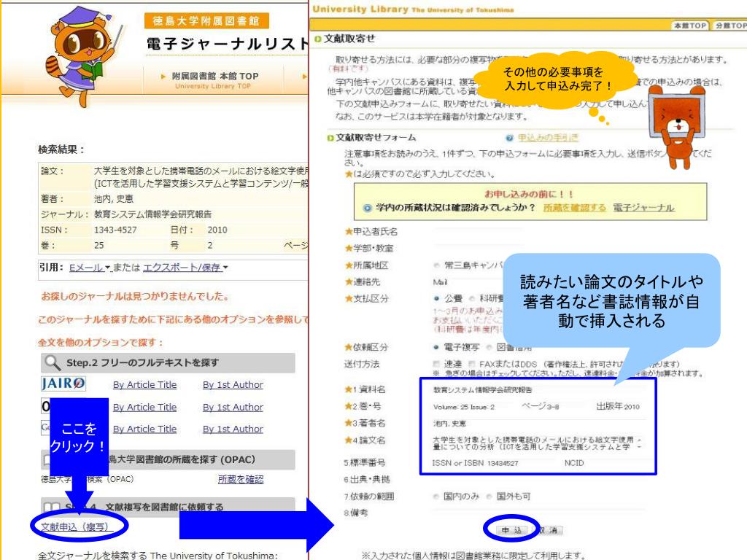Viewport: 747px width, 560px height.
Task: Click the journal name 教育システム情報学会研究報告 text
Action: (152, 214)
